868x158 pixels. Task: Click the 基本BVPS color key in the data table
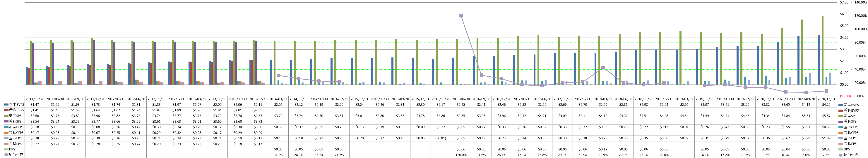point(6,105)
